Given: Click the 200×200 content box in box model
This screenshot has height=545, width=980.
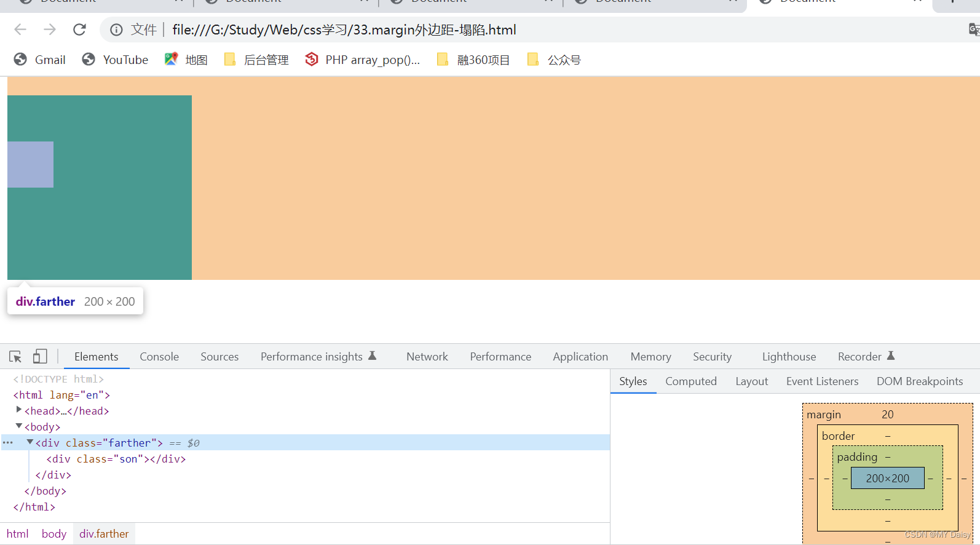Looking at the screenshot, I should [x=887, y=479].
